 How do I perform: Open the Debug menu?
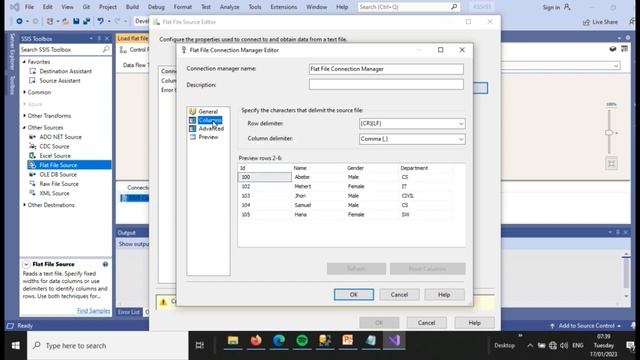[156, 7]
